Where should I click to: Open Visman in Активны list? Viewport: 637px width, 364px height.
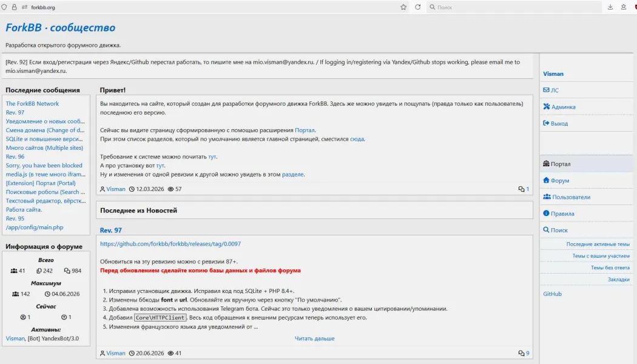point(15,339)
